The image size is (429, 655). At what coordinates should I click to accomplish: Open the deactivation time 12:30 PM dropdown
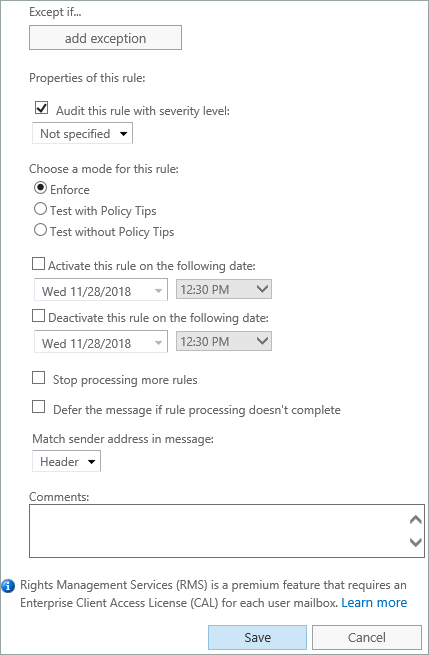tap(224, 341)
